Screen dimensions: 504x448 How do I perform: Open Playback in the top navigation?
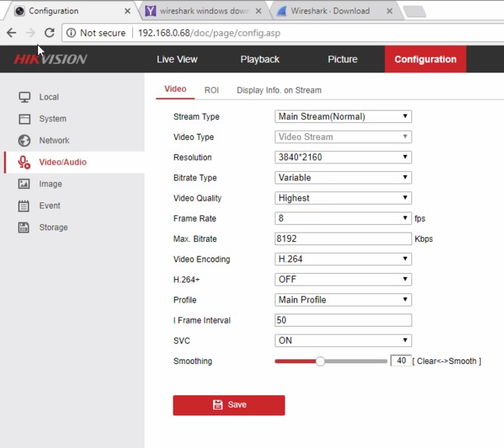coord(260,59)
